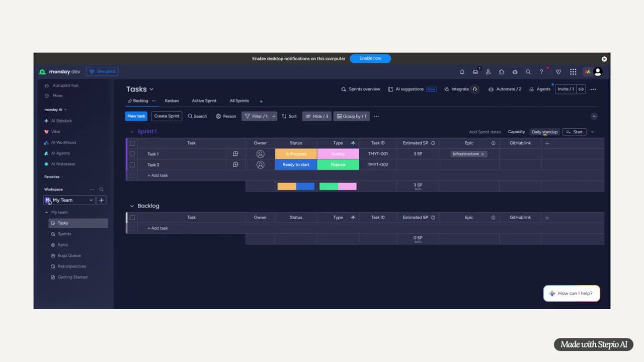Click the GitHub icon beside Integrate
Viewport: 644px width, 362px height.
474,89
